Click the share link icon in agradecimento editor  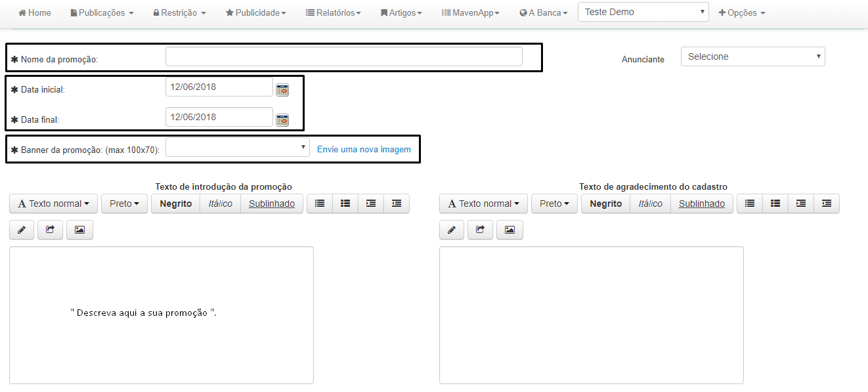click(480, 230)
